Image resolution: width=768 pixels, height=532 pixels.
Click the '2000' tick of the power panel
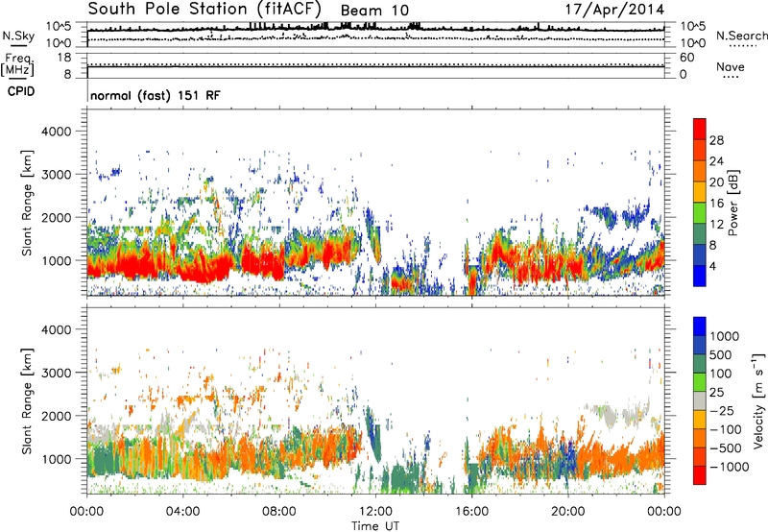point(56,217)
